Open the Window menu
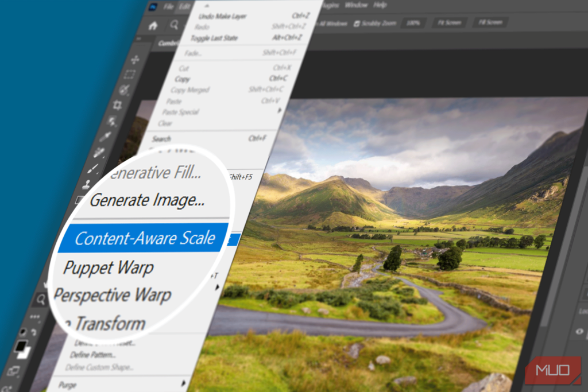Screen dimensions: 588x392 (x=357, y=5)
